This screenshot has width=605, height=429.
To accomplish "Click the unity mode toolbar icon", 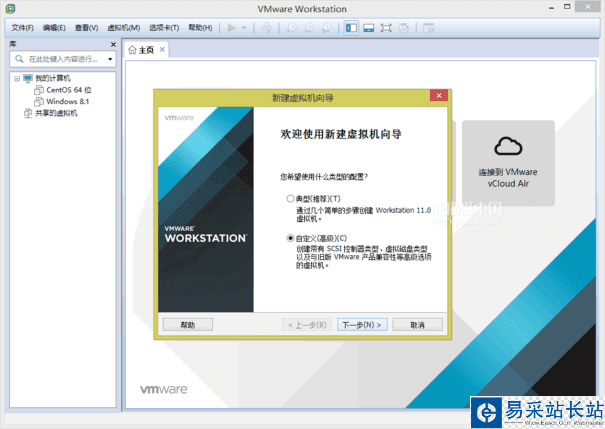I will (404, 28).
